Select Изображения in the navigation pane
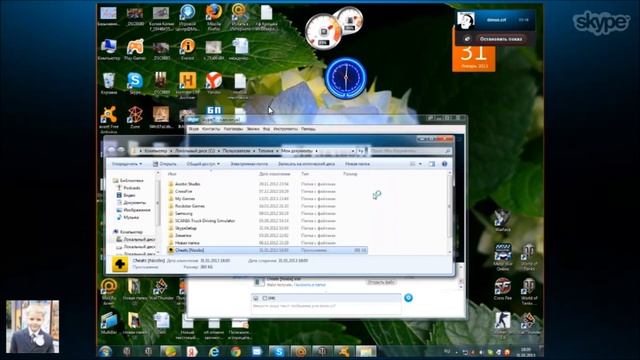This screenshot has width=640, height=360. click(136, 210)
